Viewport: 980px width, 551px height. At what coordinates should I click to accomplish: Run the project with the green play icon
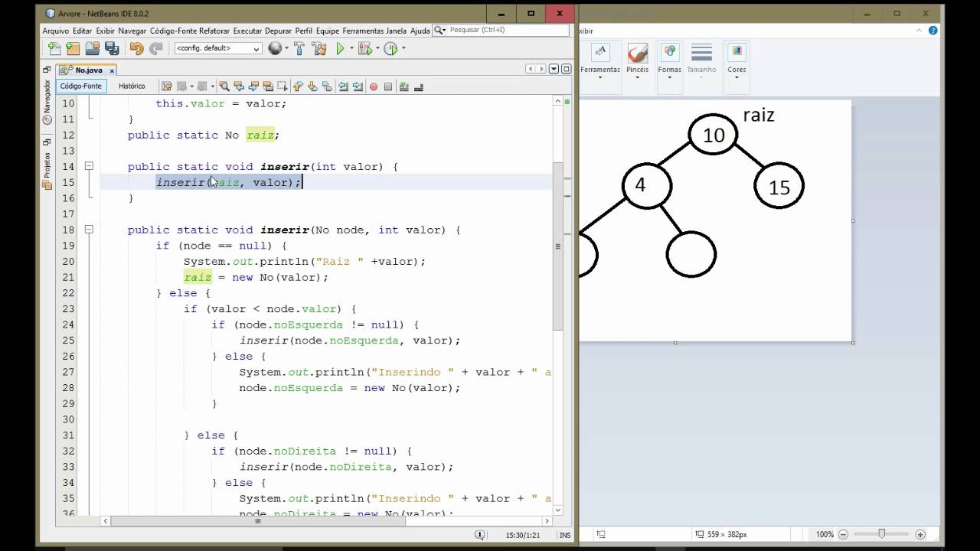[341, 48]
